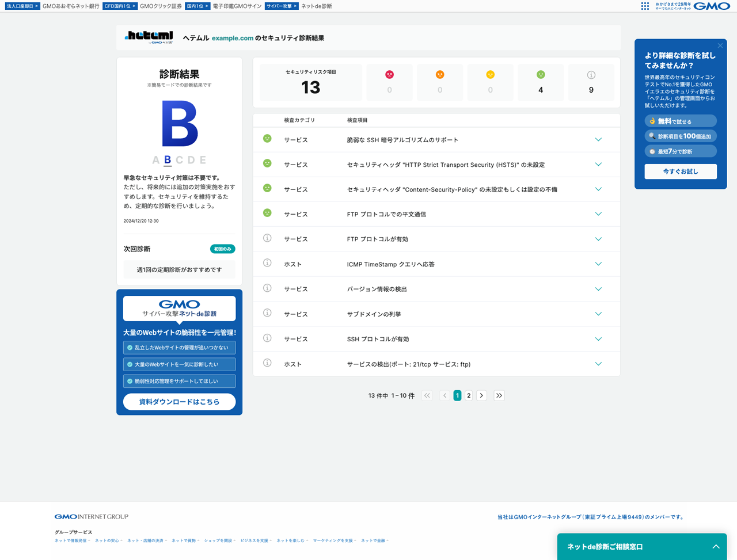Click green face icon on Content-Security-Policy row
This screenshot has height=560, width=737.
point(267,188)
